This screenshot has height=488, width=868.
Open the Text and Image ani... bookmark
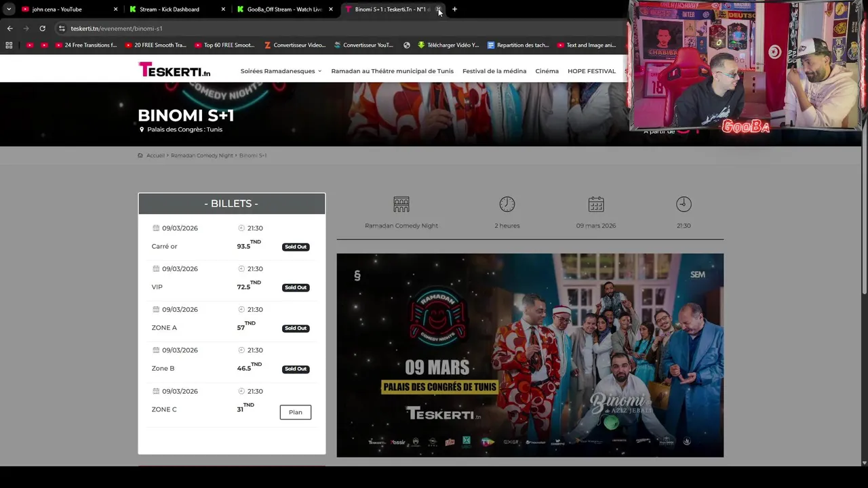(x=587, y=45)
